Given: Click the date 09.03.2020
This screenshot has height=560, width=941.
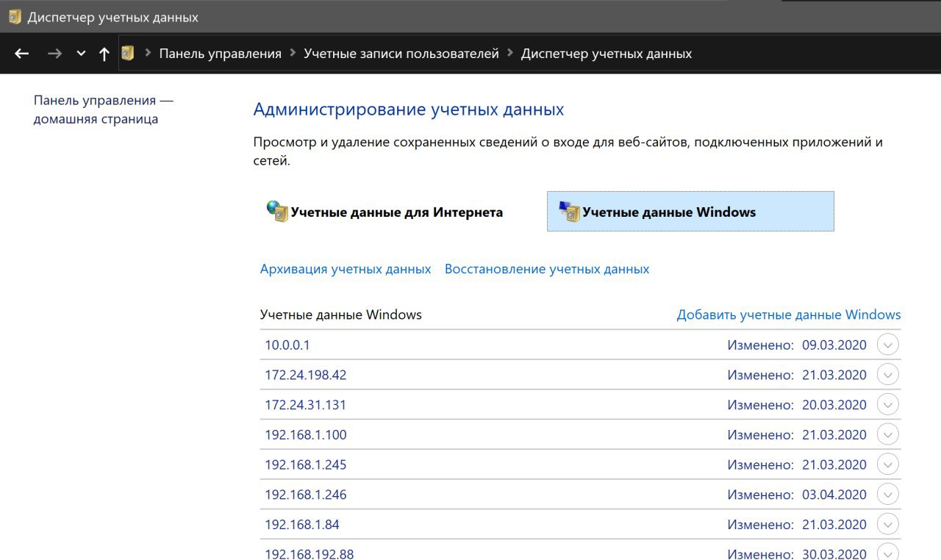Looking at the screenshot, I should coord(834,345).
